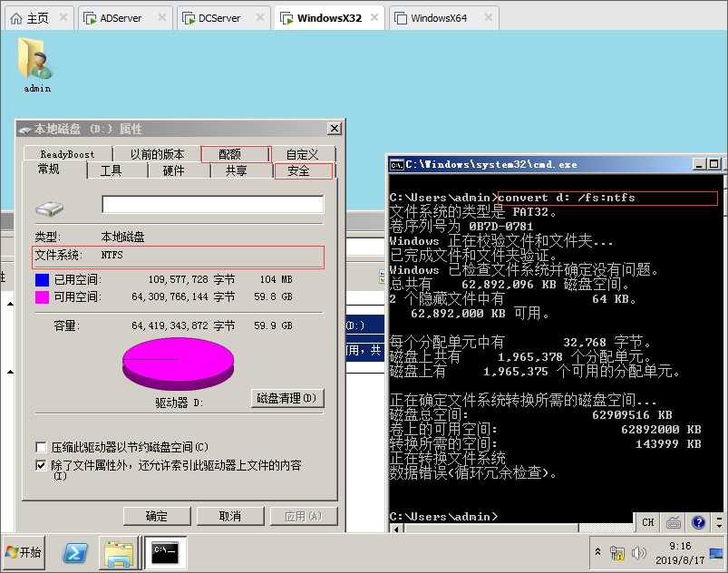
Task: Close the DCServer tab with its X
Action: click(260, 17)
